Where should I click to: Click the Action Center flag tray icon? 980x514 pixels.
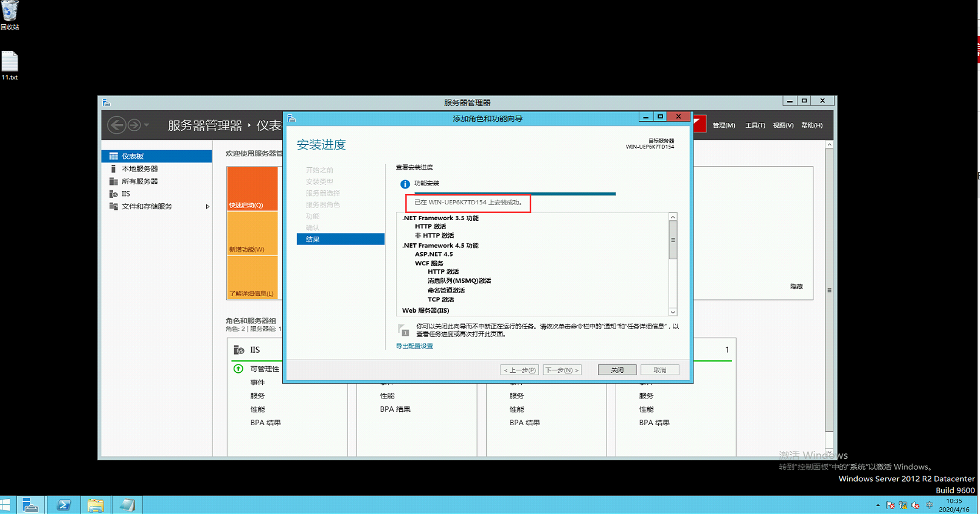click(x=891, y=505)
